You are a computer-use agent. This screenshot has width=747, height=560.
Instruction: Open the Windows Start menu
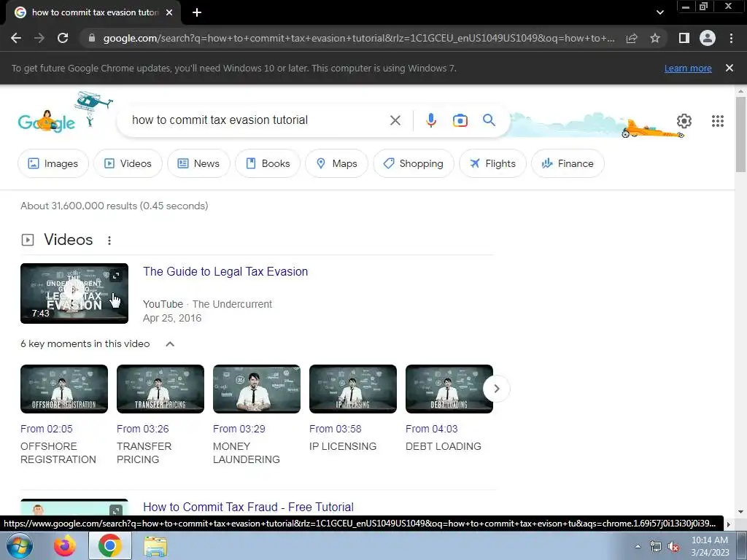pyautogui.click(x=19, y=545)
